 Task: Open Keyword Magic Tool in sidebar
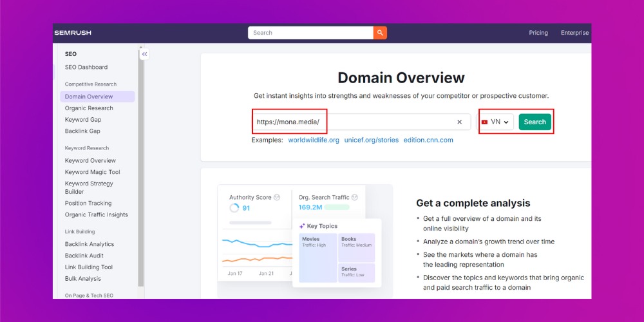click(92, 172)
